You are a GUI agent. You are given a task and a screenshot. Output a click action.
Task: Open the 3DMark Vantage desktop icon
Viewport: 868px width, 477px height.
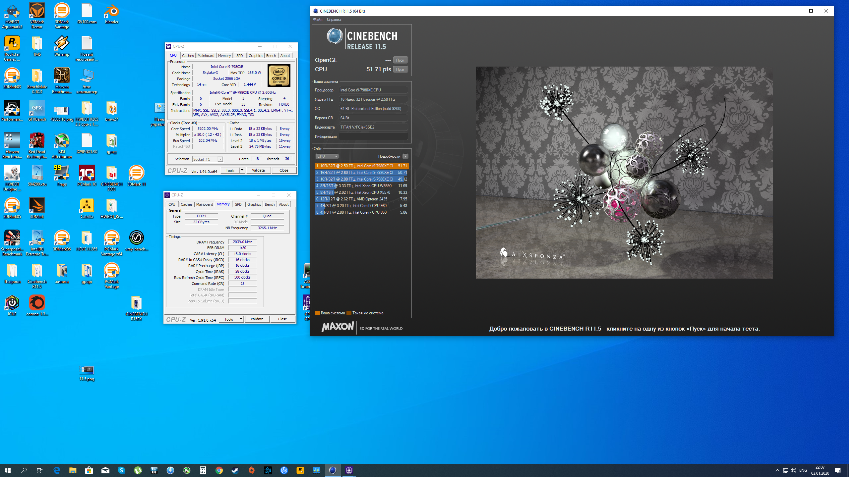point(62,16)
